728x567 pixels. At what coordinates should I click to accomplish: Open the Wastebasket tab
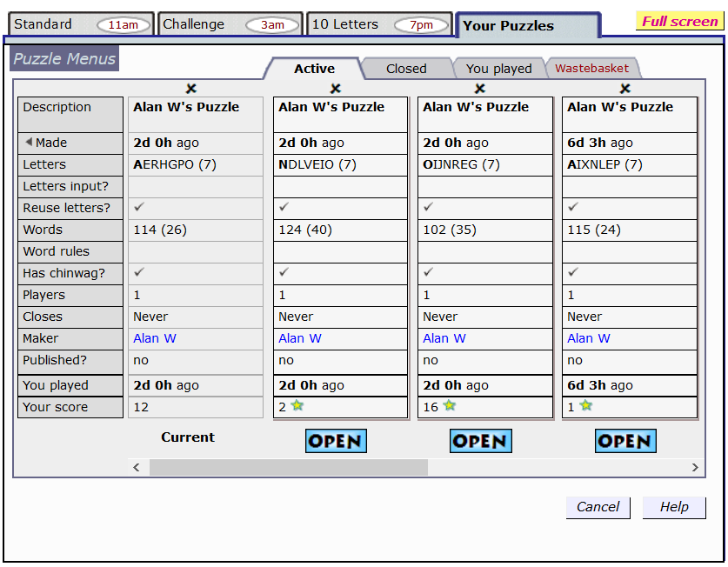[591, 69]
